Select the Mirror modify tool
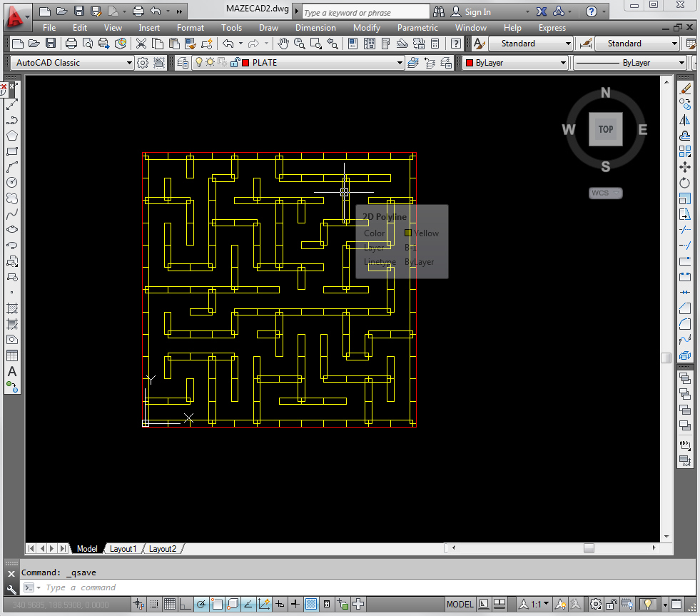Viewport: 700px width, 616px height. click(685, 120)
